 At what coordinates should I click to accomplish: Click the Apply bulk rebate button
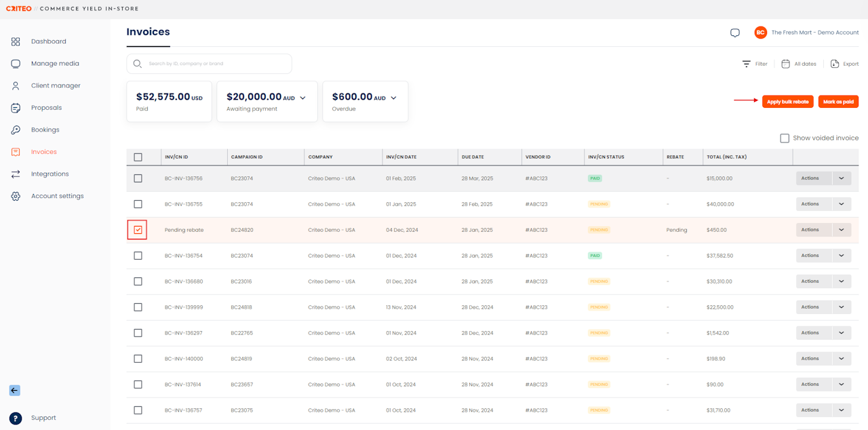click(787, 102)
